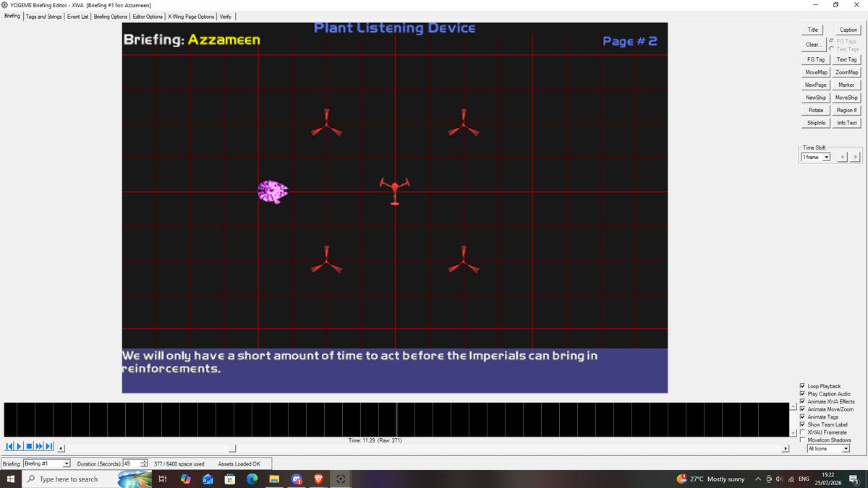868x488 pixels.
Task: Click the ZoomMap button
Action: (x=846, y=72)
